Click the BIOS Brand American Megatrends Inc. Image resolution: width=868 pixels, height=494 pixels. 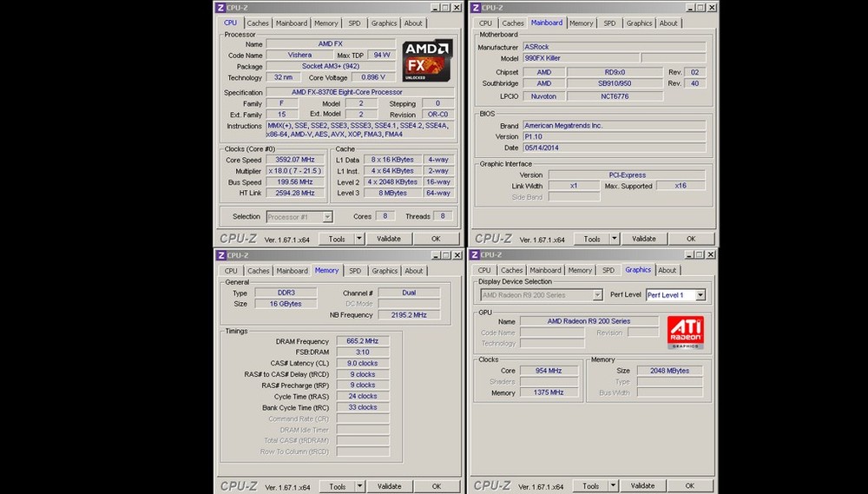[615, 126]
